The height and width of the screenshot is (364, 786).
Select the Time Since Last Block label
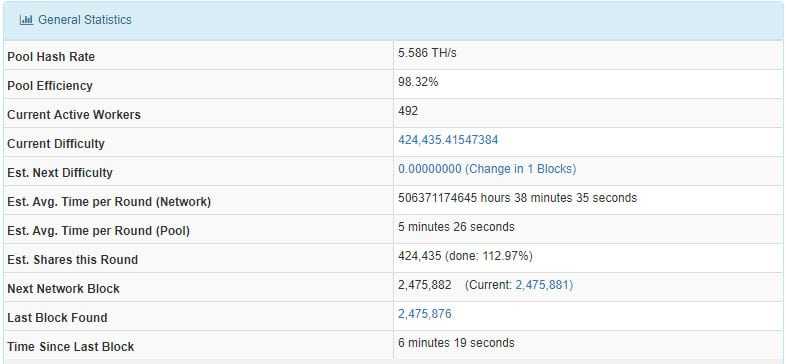71,347
